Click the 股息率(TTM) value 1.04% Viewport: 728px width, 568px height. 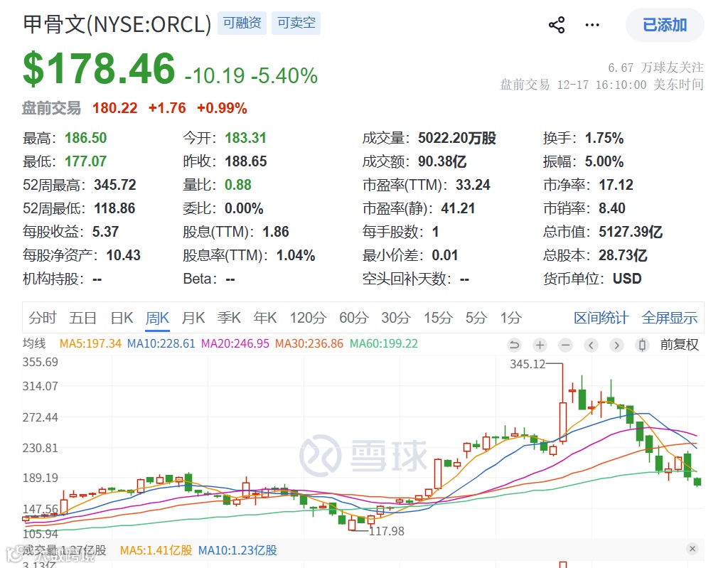(296, 255)
